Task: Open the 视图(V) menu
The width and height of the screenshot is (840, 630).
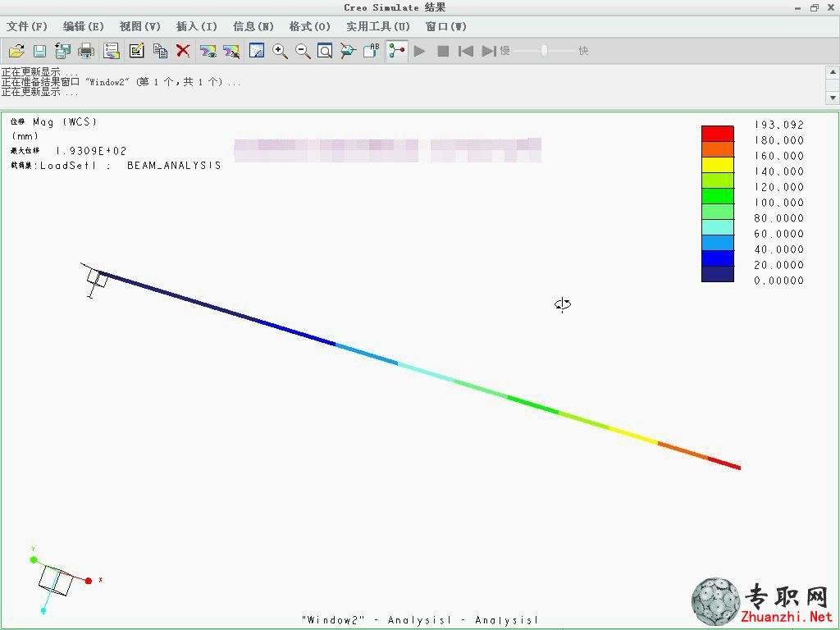Action: pyautogui.click(x=139, y=26)
